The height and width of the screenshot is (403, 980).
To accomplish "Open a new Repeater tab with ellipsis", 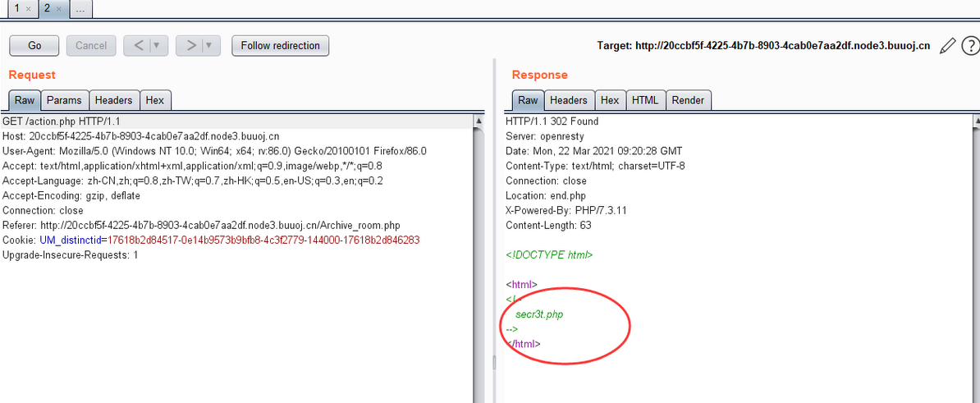I will click(80, 8).
